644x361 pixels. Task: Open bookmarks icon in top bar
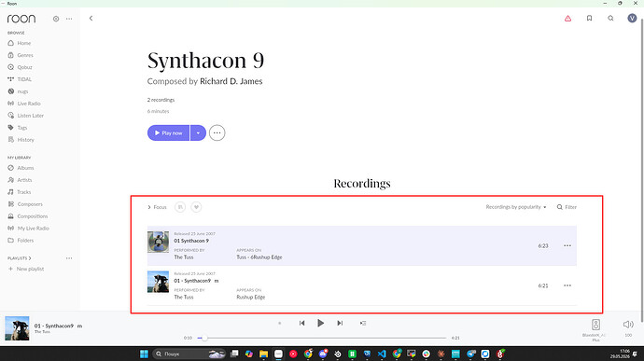click(x=589, y=18)
